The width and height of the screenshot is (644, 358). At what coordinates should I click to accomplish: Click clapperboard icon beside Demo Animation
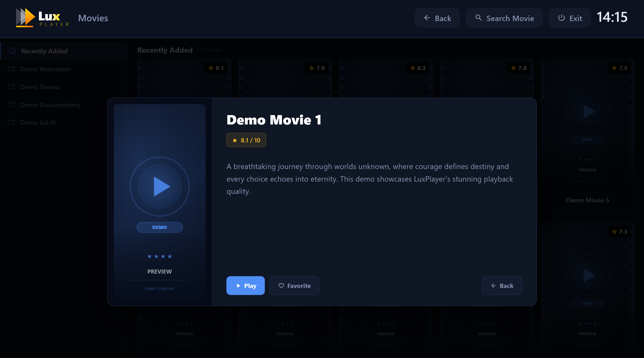11,69
